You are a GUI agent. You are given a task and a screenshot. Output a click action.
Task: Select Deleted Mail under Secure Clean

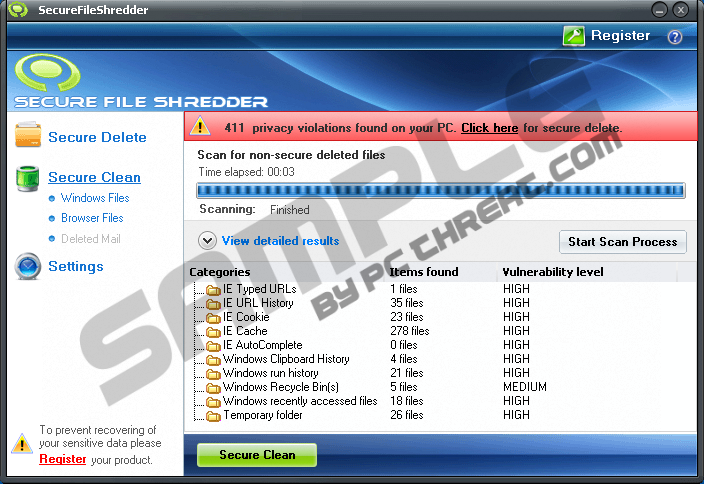[91, 238]
